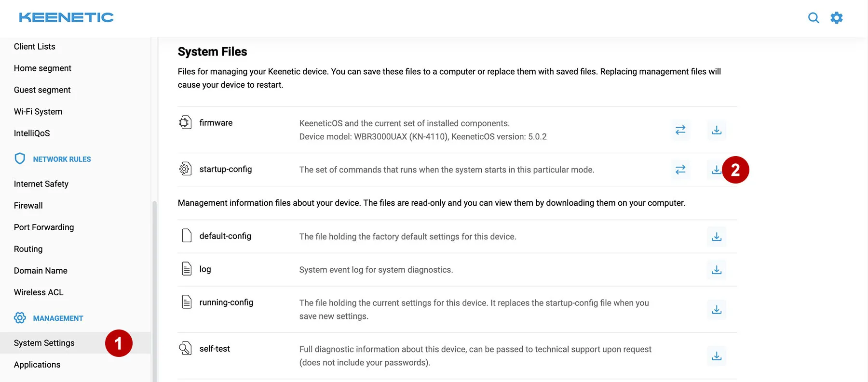This screenshot has height=382, width=868.
Task: Click the self-test magnifier file icon
Action: coord(185,348)
